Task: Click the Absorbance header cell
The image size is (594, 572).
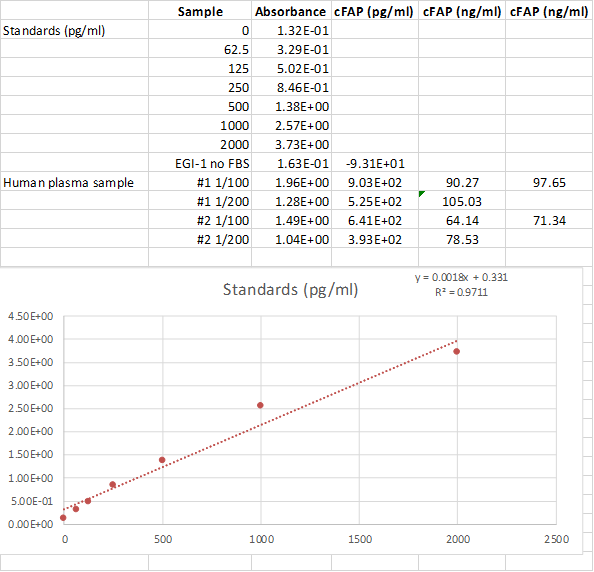Action: (x=291, y=11)
